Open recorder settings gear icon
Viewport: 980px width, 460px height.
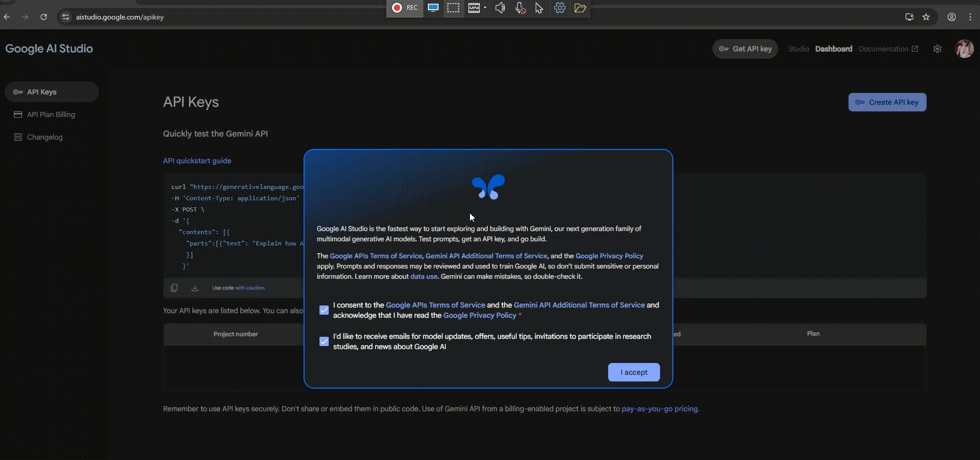click(560, 8)
